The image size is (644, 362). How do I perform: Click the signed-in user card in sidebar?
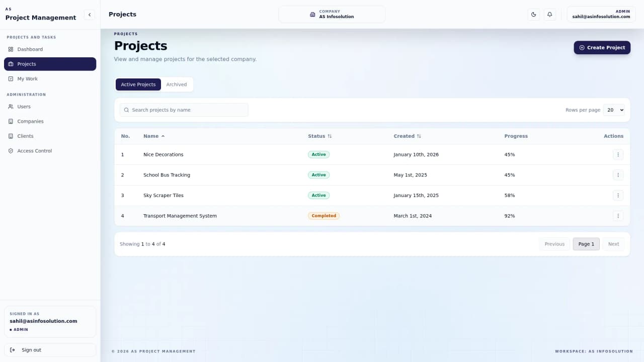[50, 322]
